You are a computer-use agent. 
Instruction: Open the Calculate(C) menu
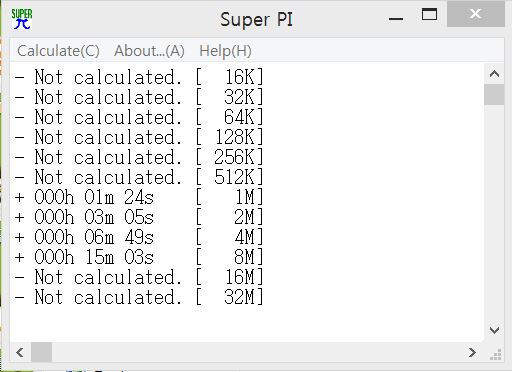coord(58,51)
